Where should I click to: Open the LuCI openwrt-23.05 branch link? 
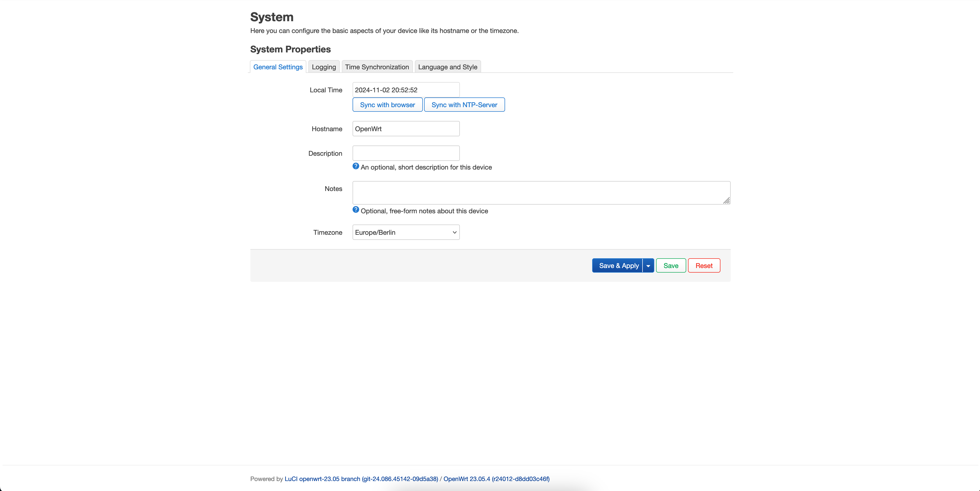click(361, 479)
